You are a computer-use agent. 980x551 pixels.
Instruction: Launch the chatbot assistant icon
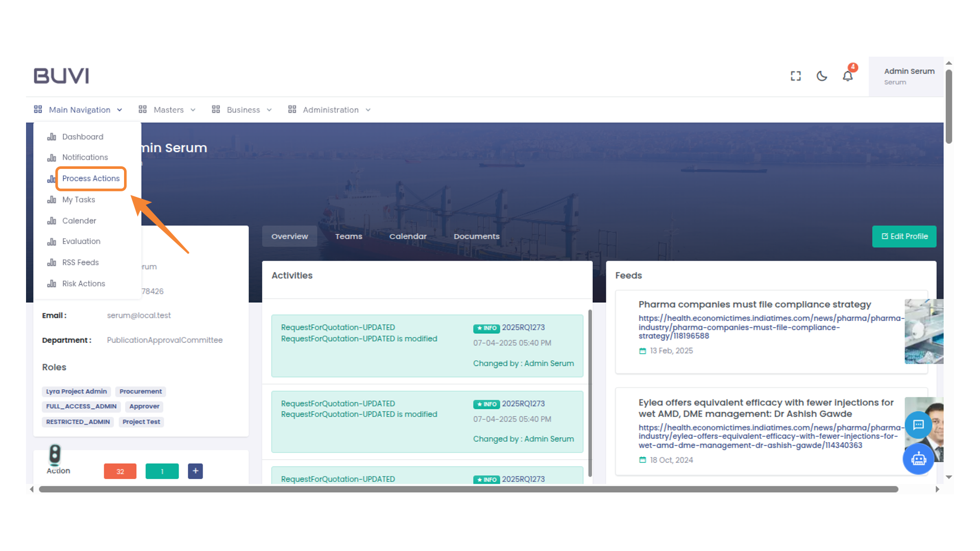tap(918, 459)
